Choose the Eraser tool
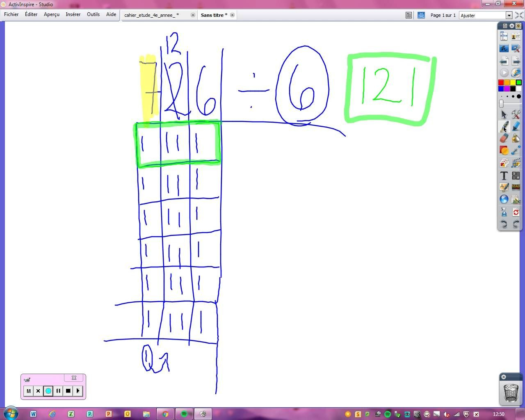 pyautogui.click(x=504, y=139)
